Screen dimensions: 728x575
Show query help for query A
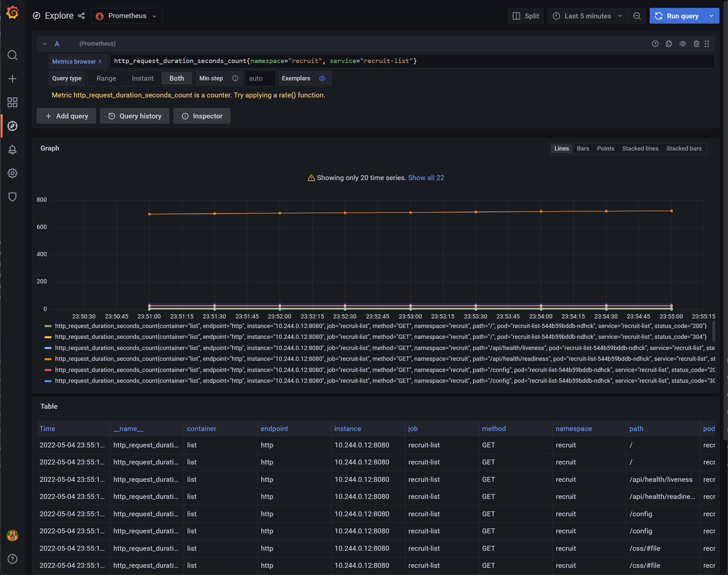655,44
